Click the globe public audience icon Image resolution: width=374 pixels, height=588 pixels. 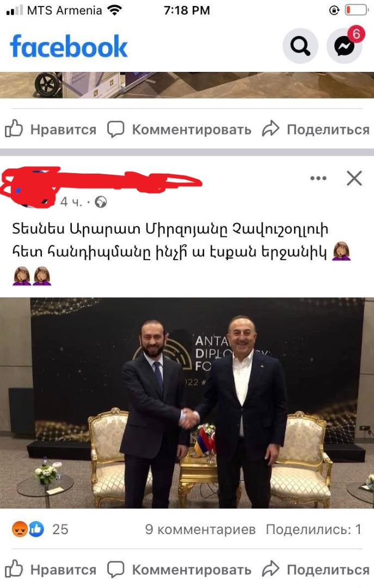click(101, 202)
